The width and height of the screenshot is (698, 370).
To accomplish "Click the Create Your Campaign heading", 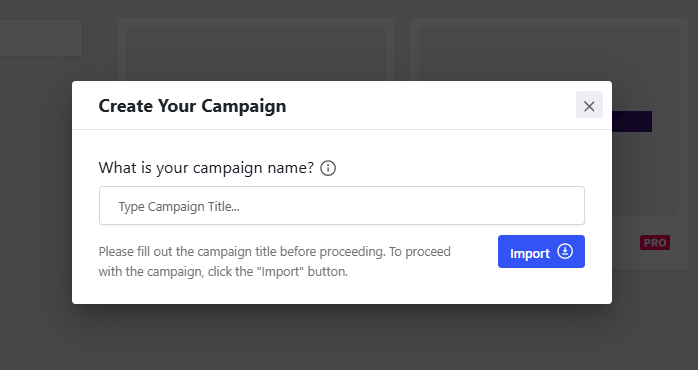I will click(x=192, y=106).
